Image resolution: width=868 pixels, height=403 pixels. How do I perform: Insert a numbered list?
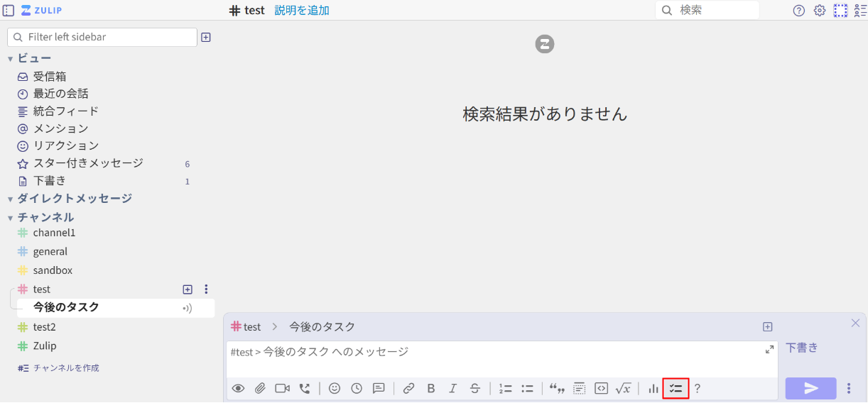tap(505, 388)
